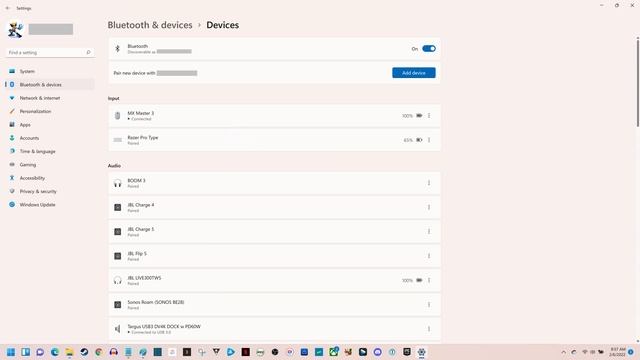Select the MX Master 3 device name

[141, 113]
